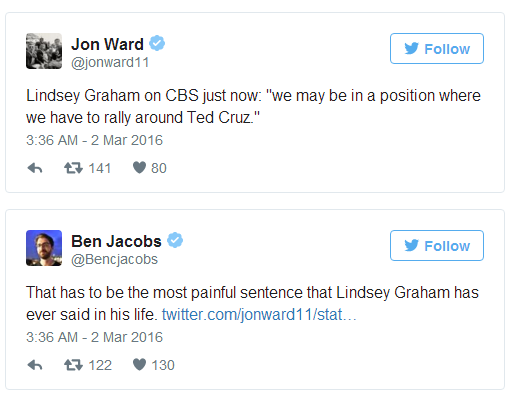Click Jon Ward's verified badge

(x=157, y=43)
